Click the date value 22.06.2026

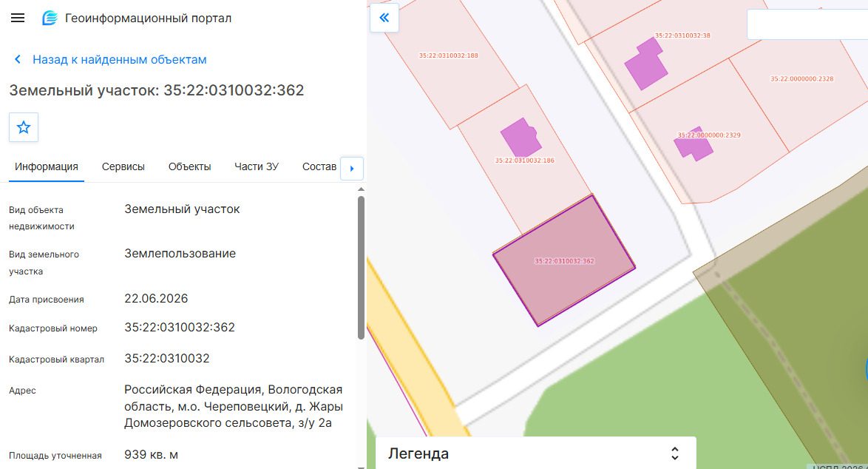pyautogui.click(x=156, y=298)
